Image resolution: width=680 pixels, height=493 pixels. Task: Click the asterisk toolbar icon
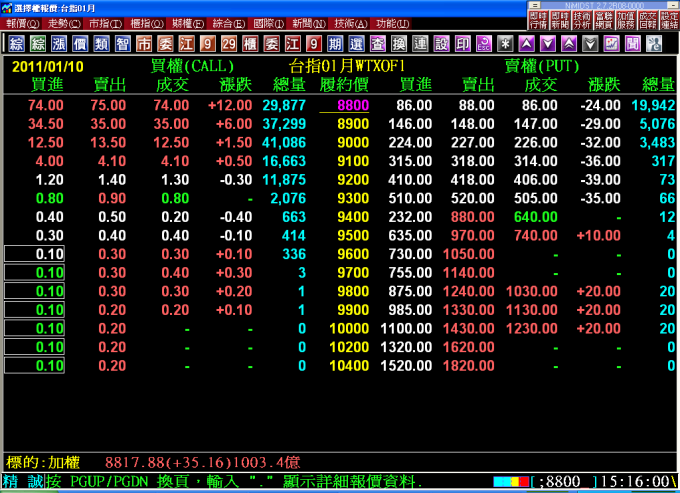(505, 44)
